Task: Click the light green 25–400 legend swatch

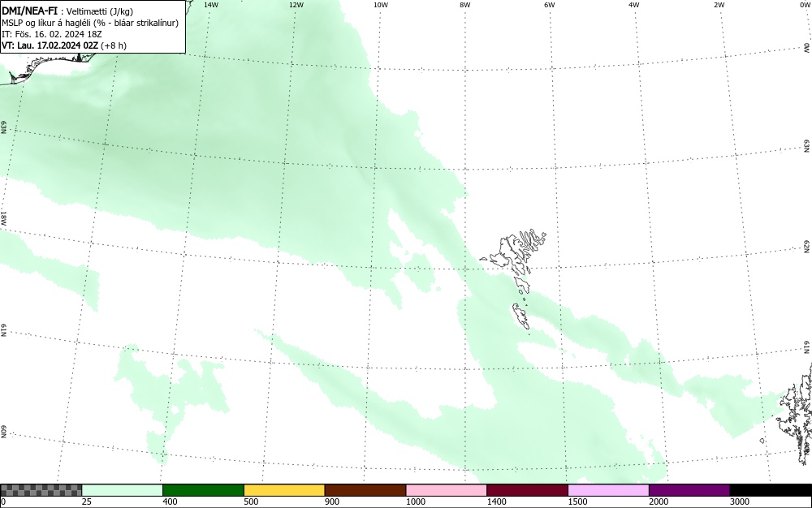Action: 123,490
